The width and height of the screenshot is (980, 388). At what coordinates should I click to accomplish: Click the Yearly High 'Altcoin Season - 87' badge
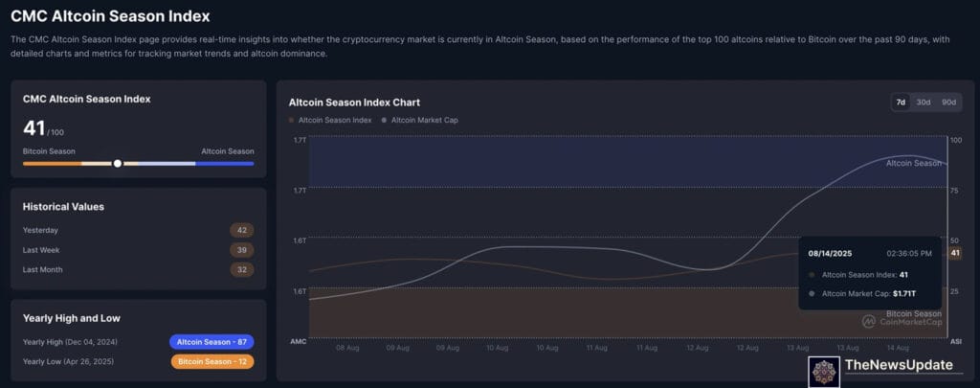(x=212, y=342)
